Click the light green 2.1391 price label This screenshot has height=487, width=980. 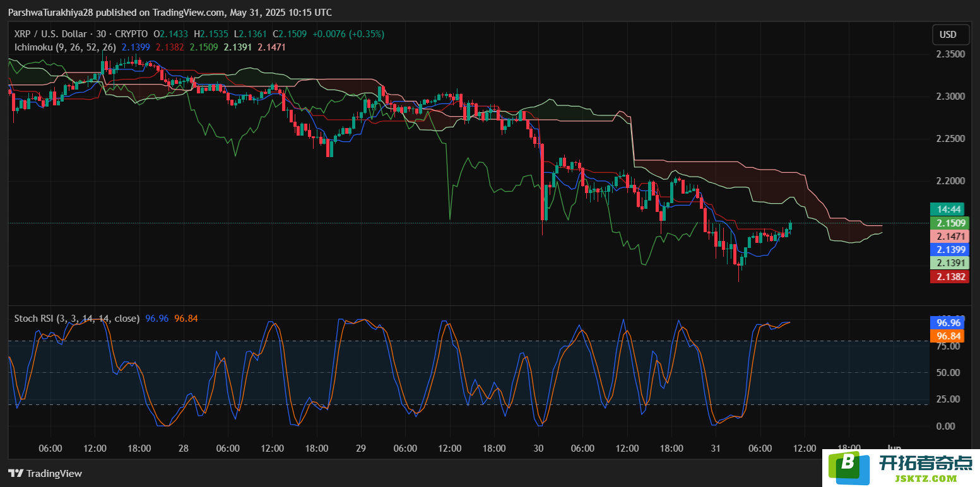click(951, 263)
